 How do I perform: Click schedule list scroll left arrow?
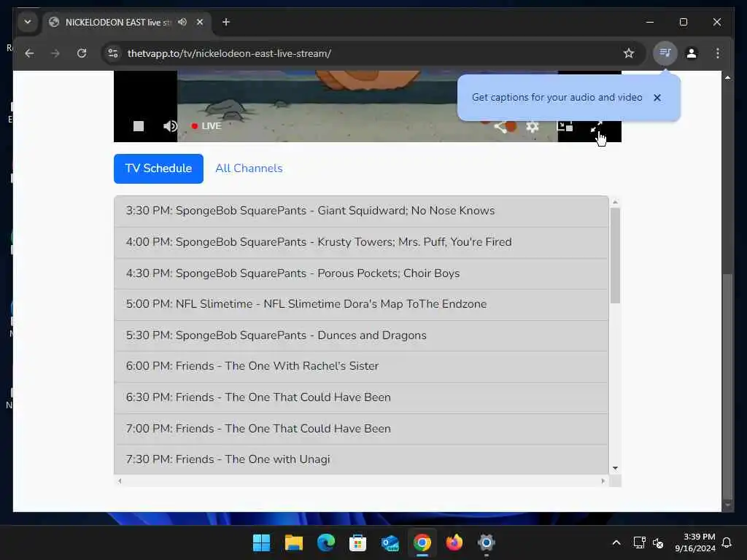pyautogui.click(x=120, y=481)
